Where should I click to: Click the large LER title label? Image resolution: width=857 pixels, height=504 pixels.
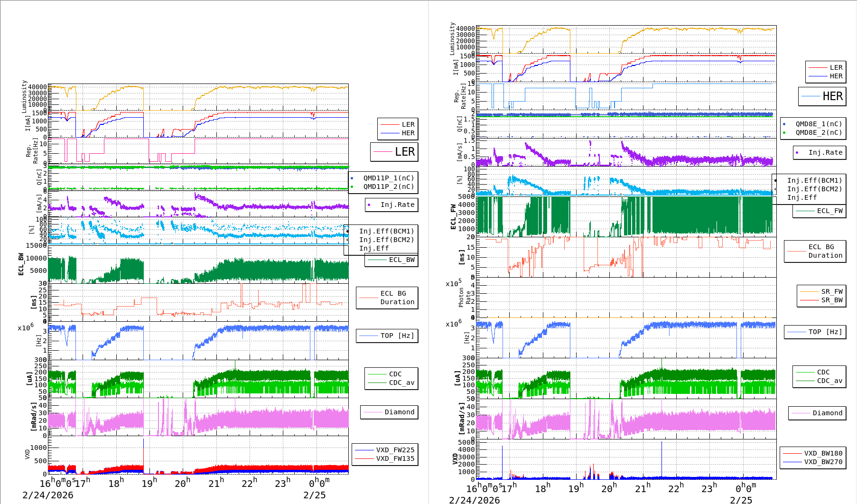coord(404,152)
